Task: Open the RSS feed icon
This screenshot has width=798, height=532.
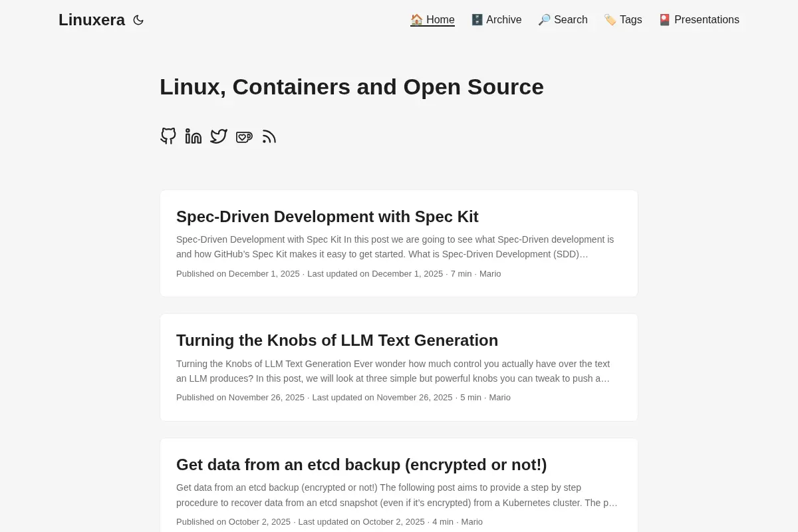Action: coord(269,136)
